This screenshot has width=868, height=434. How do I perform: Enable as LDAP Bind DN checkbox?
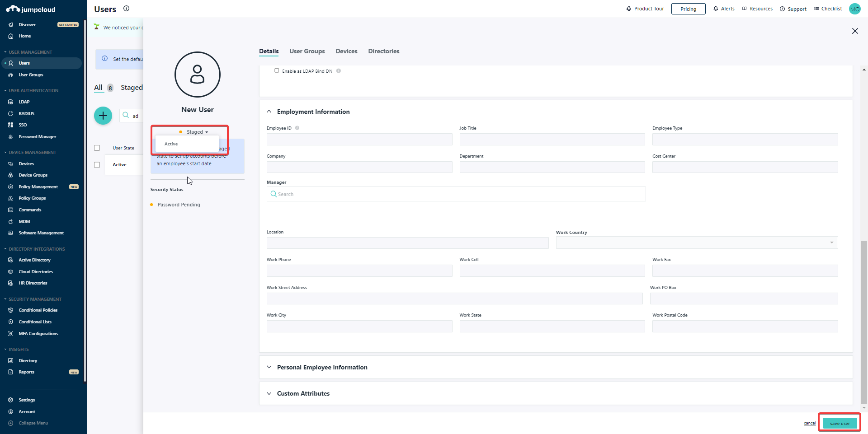pos(277,70)
